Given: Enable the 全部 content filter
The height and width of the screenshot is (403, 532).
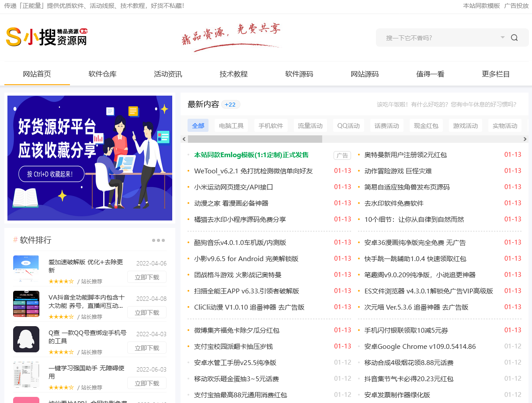Looking at the screenshot, I should (x=198, y=125).
